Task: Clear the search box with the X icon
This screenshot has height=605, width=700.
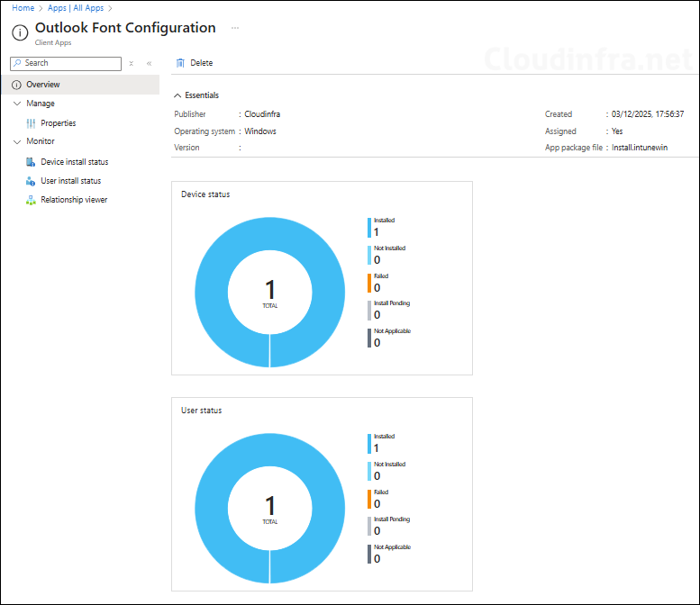Action: click(x=132, y=63)
